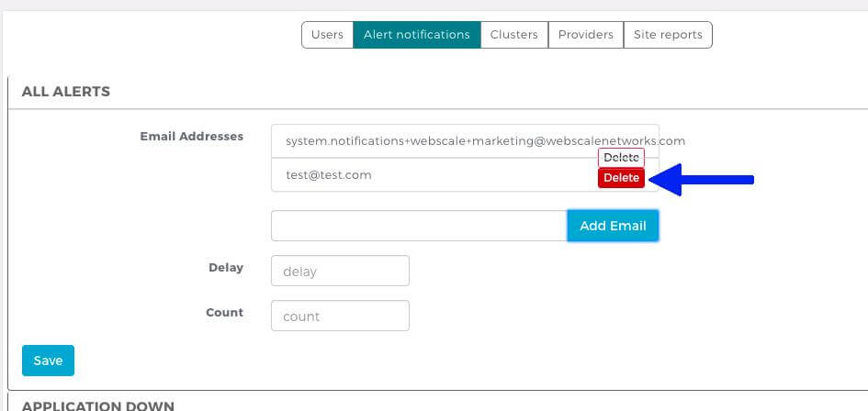This screenshot has width=868, height=411.
Task: Select the Alert notifications tab
Action: coord(416,35)
